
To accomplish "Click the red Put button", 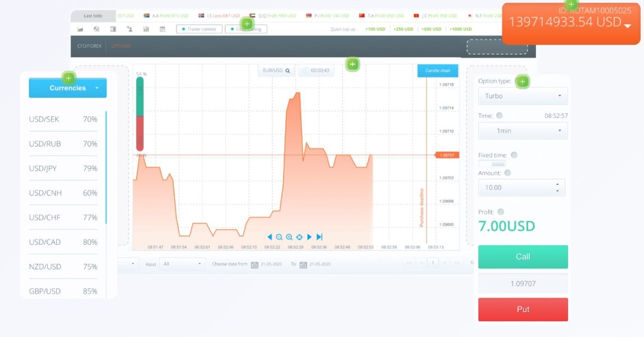I will click(523, 309).
